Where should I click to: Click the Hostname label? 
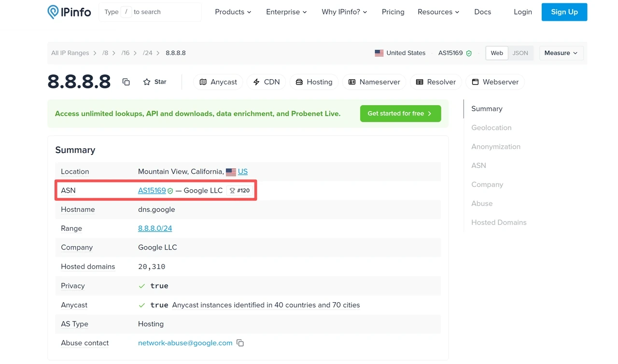click(x=78, y=210)
